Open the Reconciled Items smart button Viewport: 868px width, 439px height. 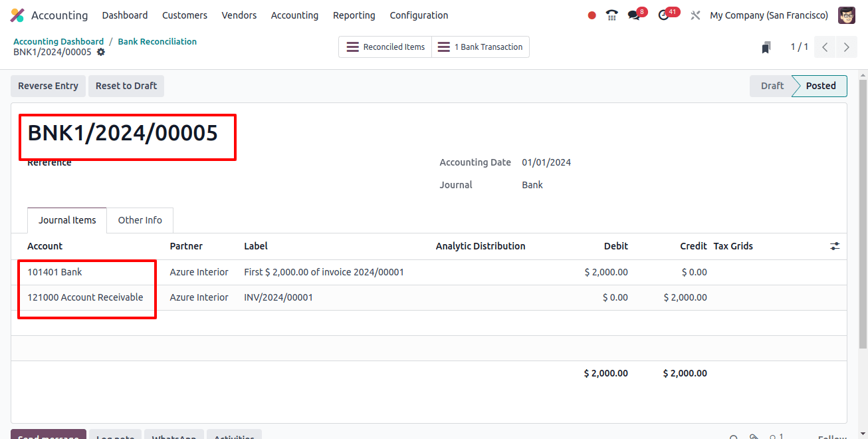click(385, 47)
